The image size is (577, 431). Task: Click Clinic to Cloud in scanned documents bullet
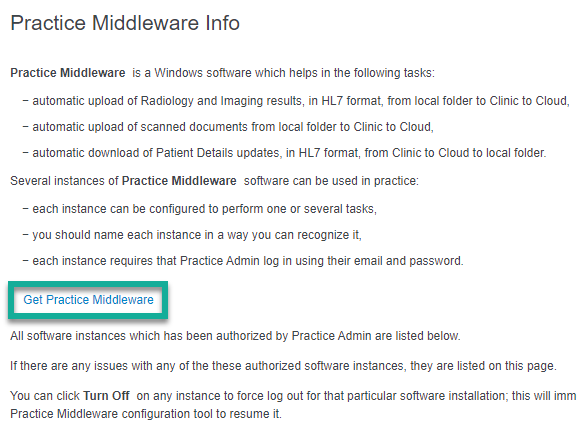[x=393, y=127]
